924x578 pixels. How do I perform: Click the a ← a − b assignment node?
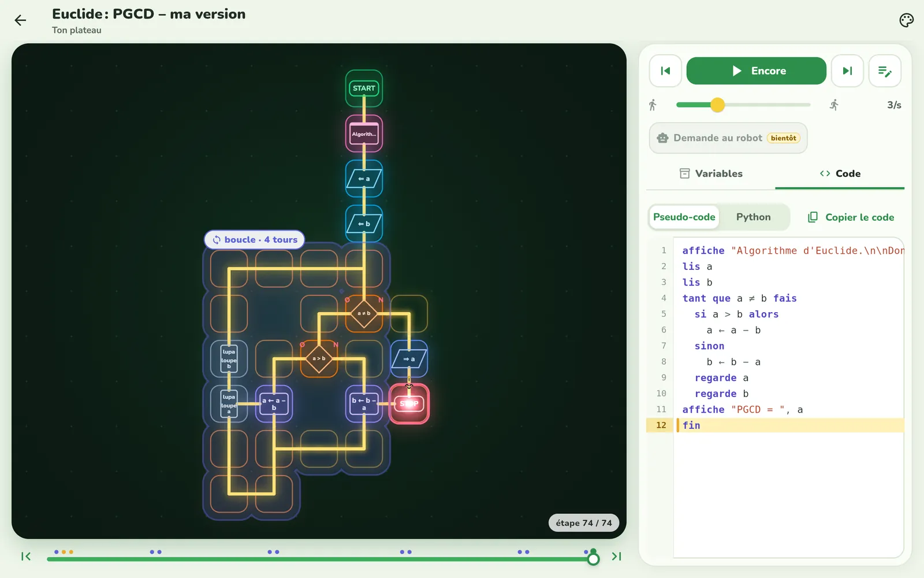pyautogui.click(x=274, y=403)
